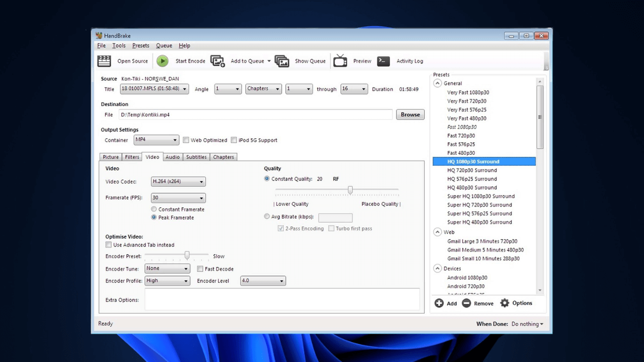Open the When Done dropdown
The height and width of the screenshot is (362, 644).
(x=527, y=324)
